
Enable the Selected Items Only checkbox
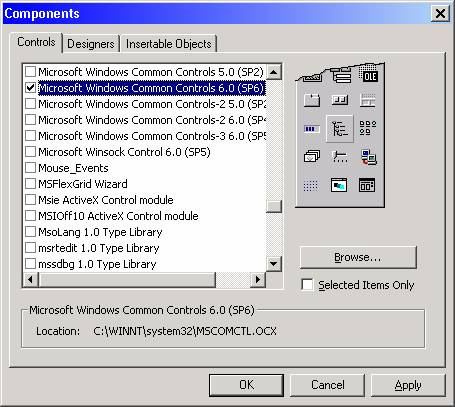pos(307,285)
